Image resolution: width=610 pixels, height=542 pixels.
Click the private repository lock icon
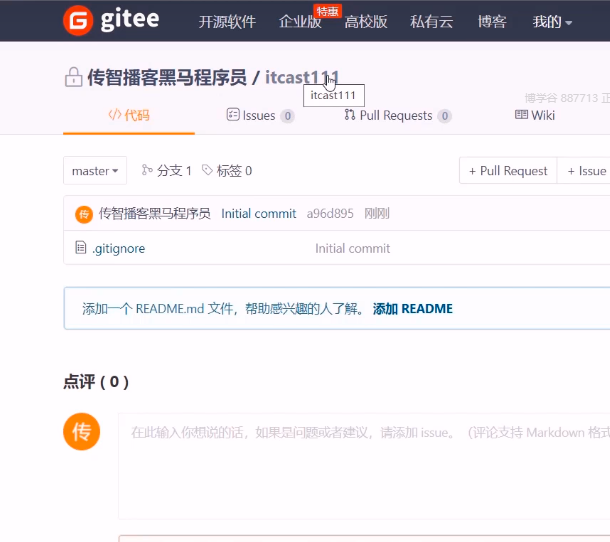click(x=73, y=77)
